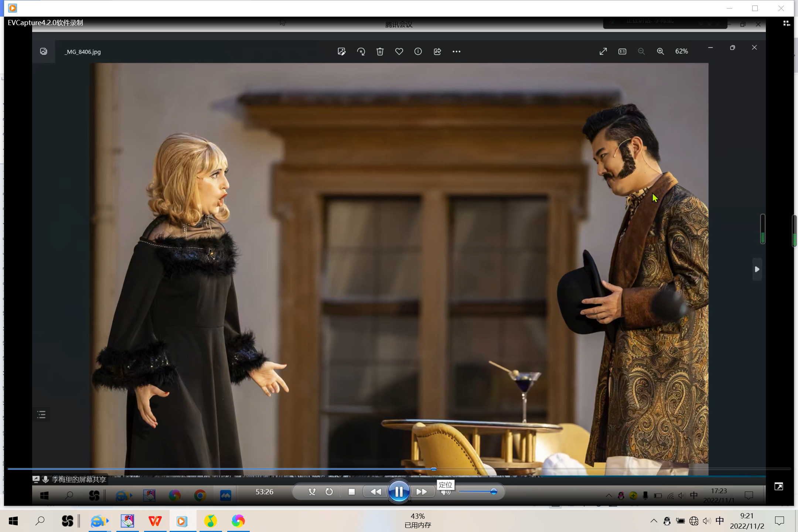Click the seek bar position handle
The image size is (798, 532).
pos(434,469)
